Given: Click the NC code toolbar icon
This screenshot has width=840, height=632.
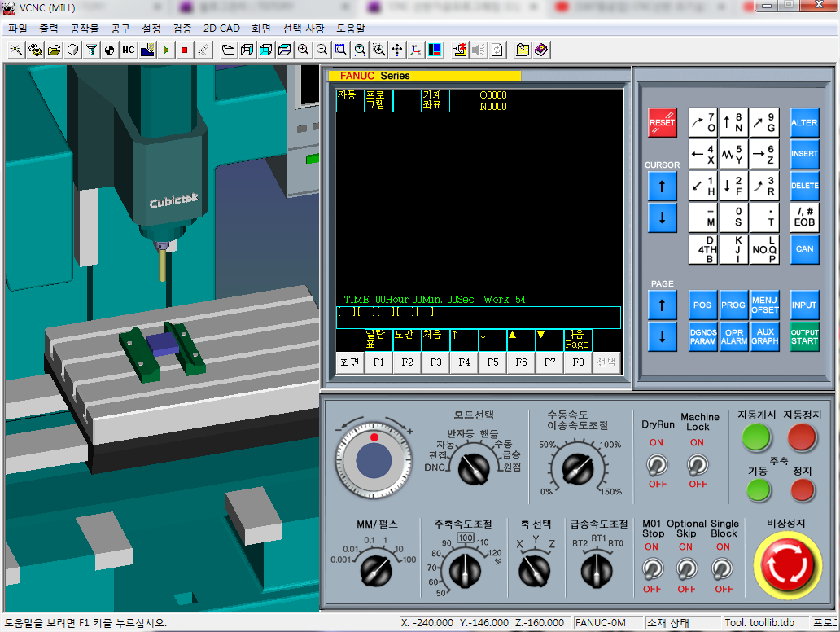Looking at the screenshot, I should tap(128, 50).
